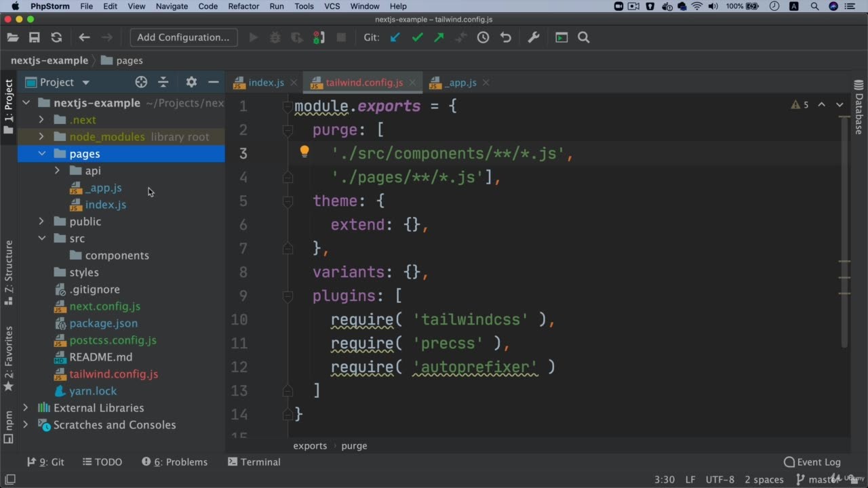868x488 pixels.
Task: Select yarn.lock in project tree
Action: (93, 391)
